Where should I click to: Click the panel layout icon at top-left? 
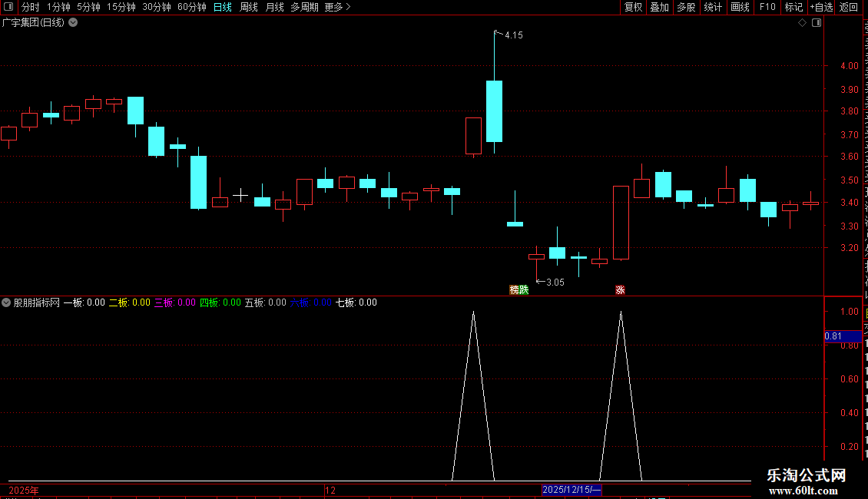pos(8,7)
